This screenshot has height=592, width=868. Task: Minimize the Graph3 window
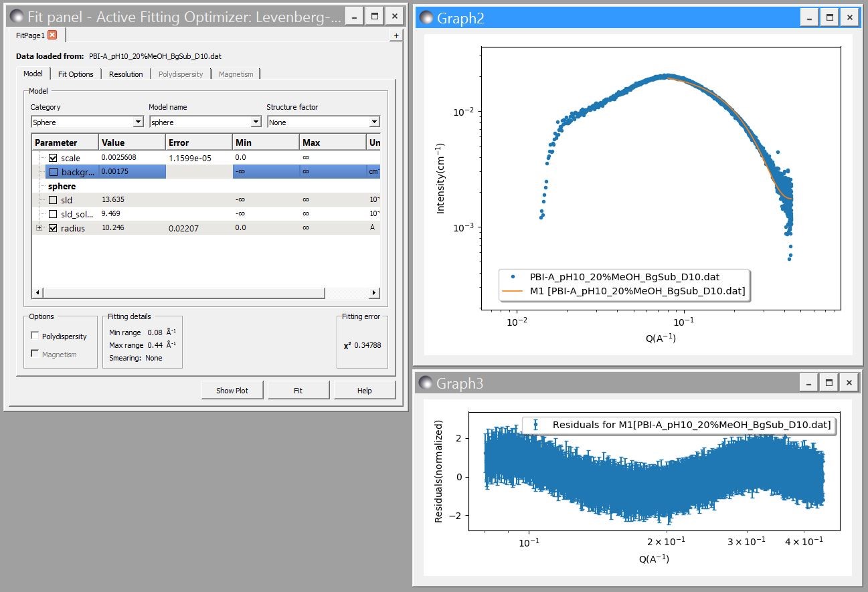pyautogui.click(x=810, y=383)
